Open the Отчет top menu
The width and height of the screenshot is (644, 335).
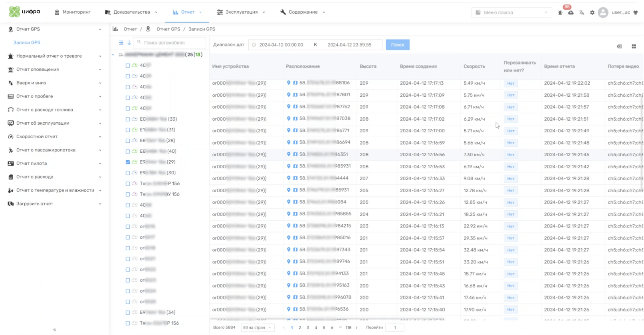pyautogui.click(x=187, y=12)
